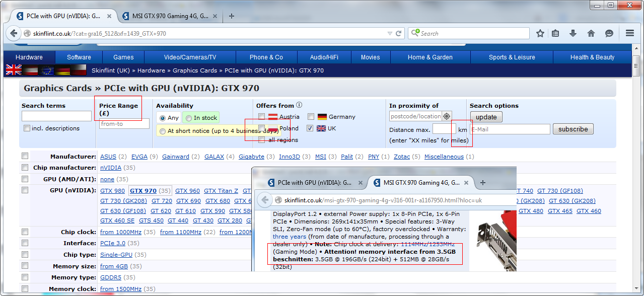Open the Firefox hamburger menu
This screenshot has width=644, height=296.
click(x=630, y=34)
